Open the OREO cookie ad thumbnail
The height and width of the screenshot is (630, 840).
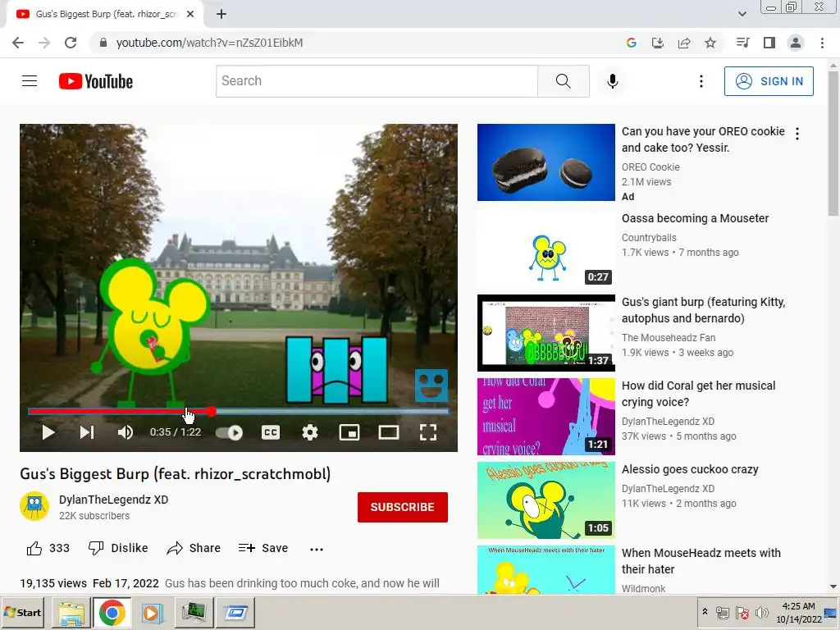click(x=546, y=162)
